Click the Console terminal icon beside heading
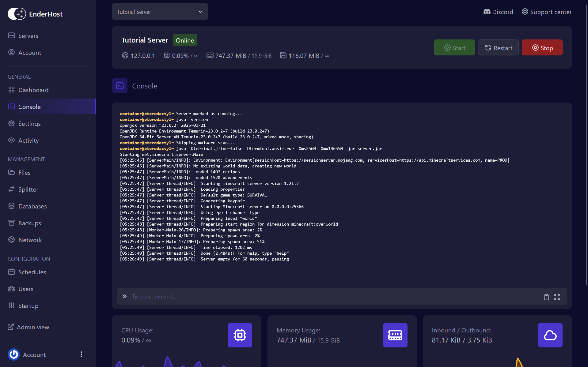Screen dimensions: 588x367 [x=120, y=86]
